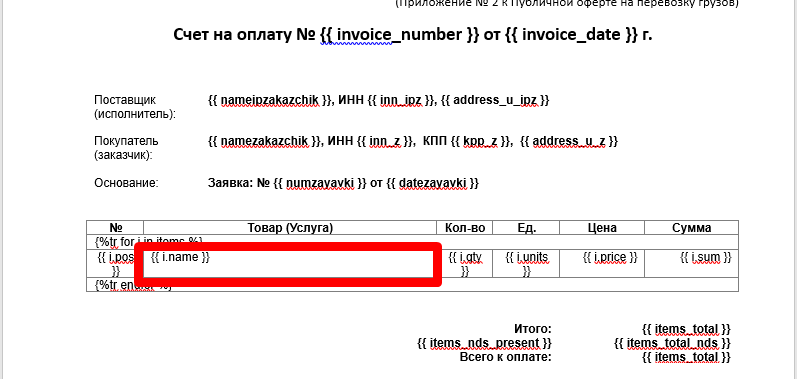Image resolution: width=797 pixels, height=379 pixels.
Task: Click the kpp_z placeholder after КПП
Action: click(x=480, y=141)
